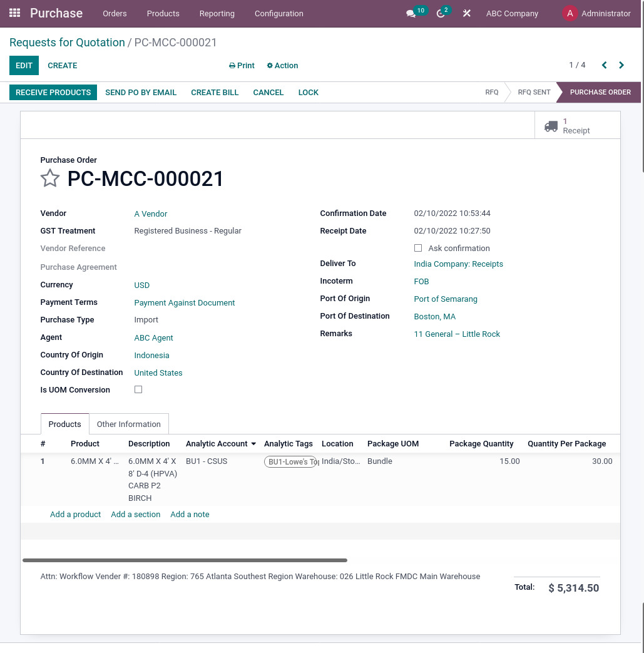
Task: Open activities icon showing 2 pending
Action: click(439, 13)
